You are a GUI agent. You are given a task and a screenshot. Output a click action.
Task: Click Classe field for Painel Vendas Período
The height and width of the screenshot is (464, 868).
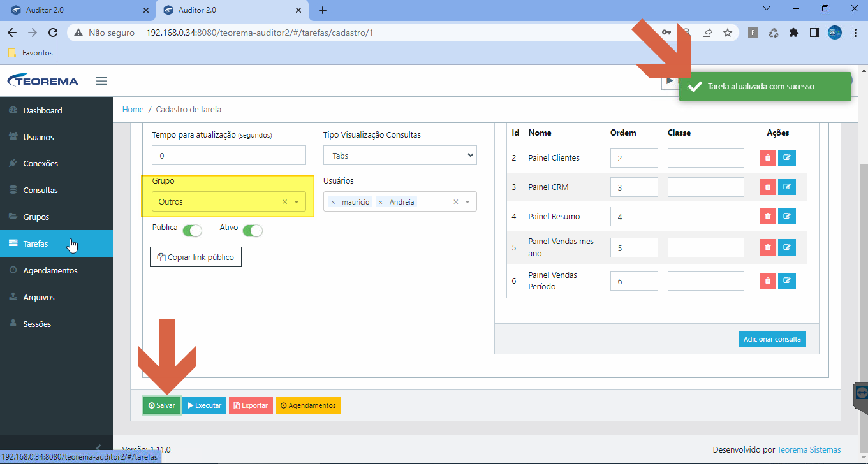[706, 280]
